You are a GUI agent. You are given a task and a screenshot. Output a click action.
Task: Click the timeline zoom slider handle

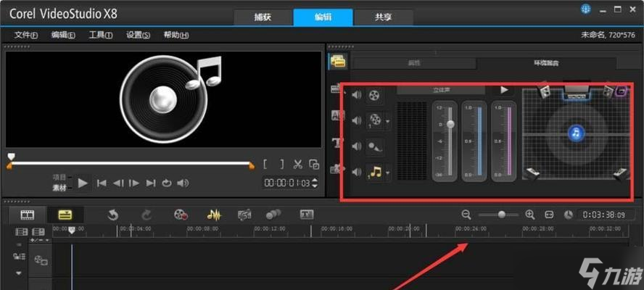[x=502, y=215]
